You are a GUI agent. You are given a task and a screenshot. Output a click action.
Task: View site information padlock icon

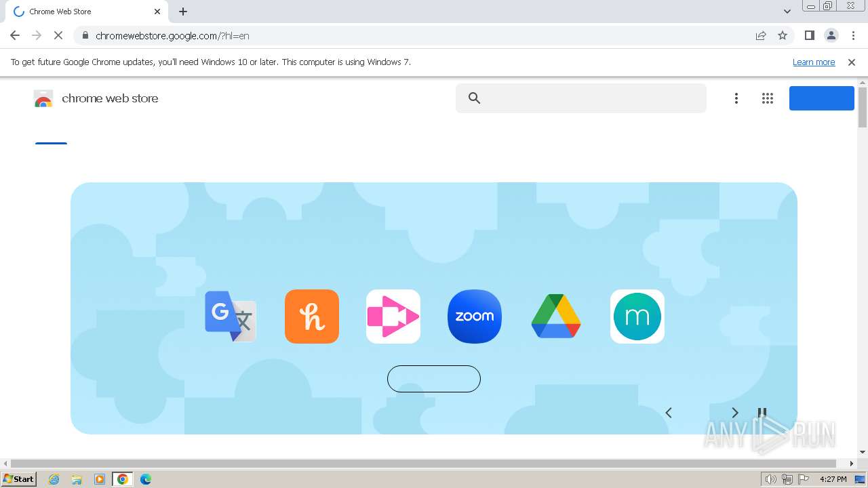[85, 35]
